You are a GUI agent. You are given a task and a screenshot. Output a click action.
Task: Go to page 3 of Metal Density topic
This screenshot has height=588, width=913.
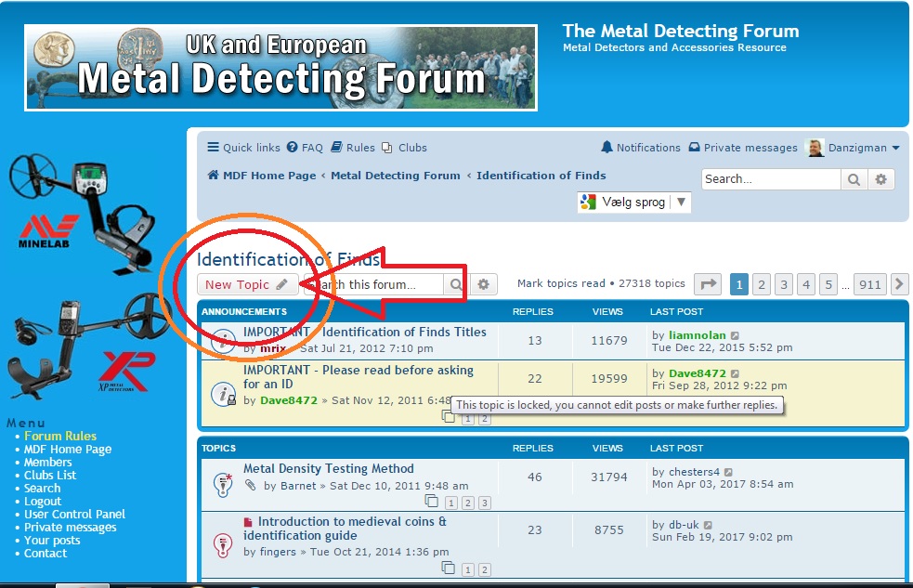pyautogui.click(x=485, y=503)
